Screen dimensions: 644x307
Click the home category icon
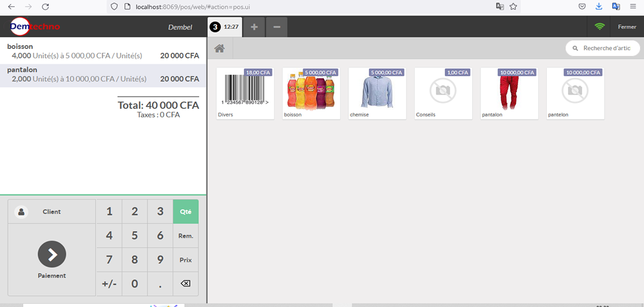point(220,48)
